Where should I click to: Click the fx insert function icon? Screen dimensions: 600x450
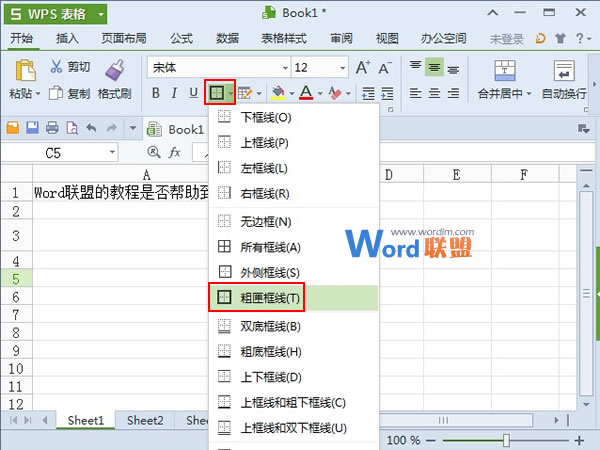coord(174,152)
